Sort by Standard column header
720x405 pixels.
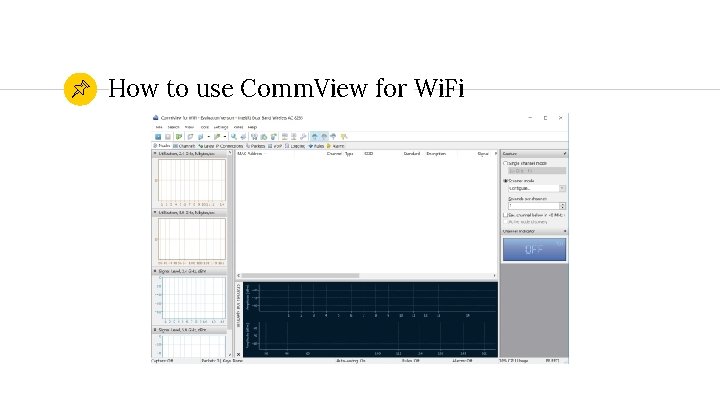tap(412, 154)
